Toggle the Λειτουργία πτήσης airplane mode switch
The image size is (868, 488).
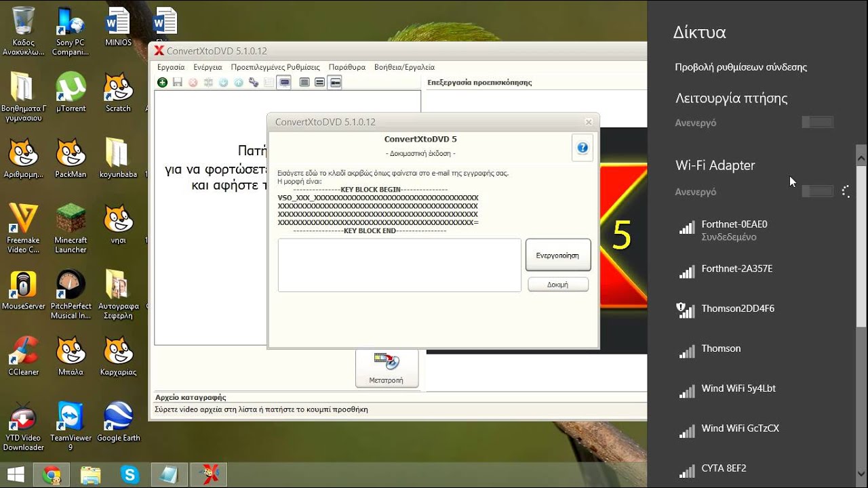(817, 123)
